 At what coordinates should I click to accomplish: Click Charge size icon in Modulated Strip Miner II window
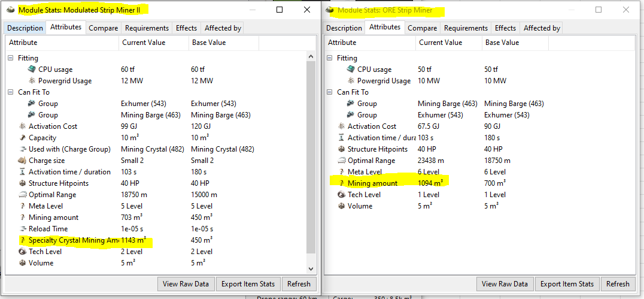(22, 161)
